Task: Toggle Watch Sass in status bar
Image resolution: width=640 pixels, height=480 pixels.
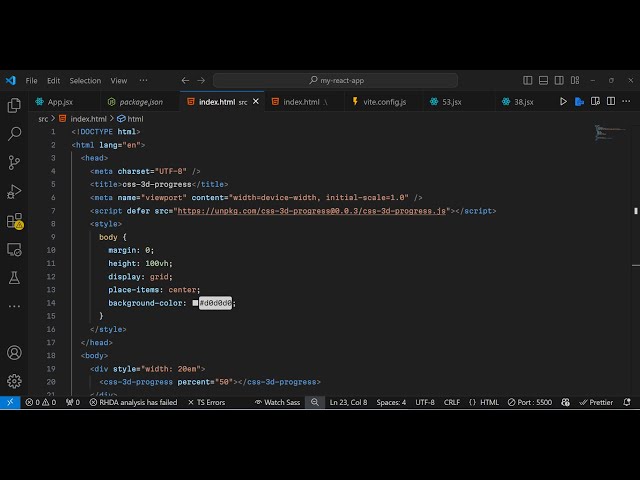Action: tap(277, 402)
